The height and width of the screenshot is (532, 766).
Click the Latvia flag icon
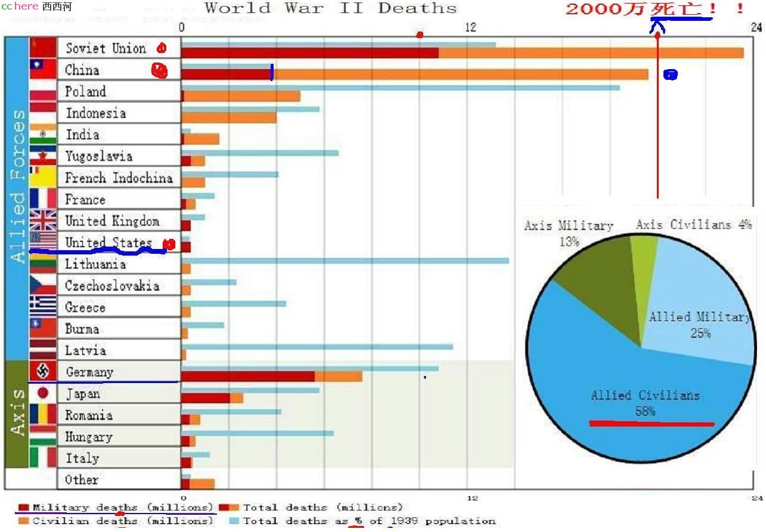tap(43, 350)
